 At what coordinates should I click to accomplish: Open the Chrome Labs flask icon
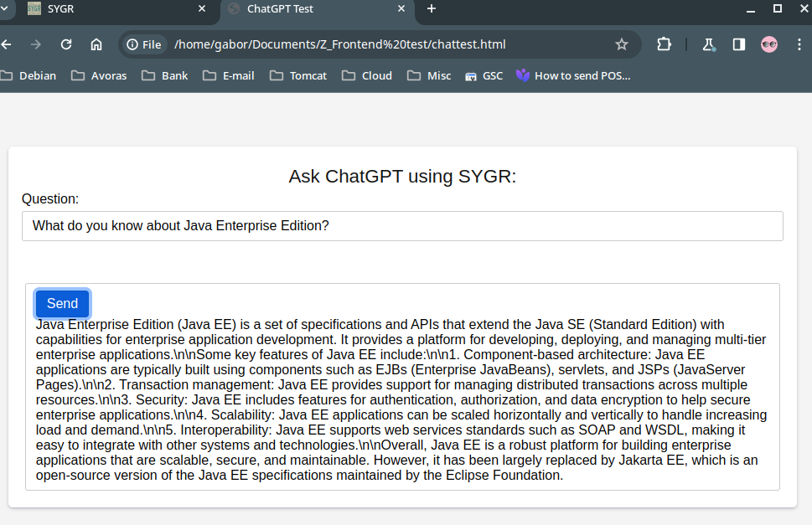coord(708,45)
